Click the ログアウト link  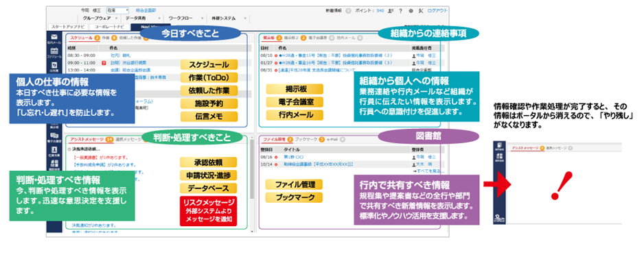(437, 11)
